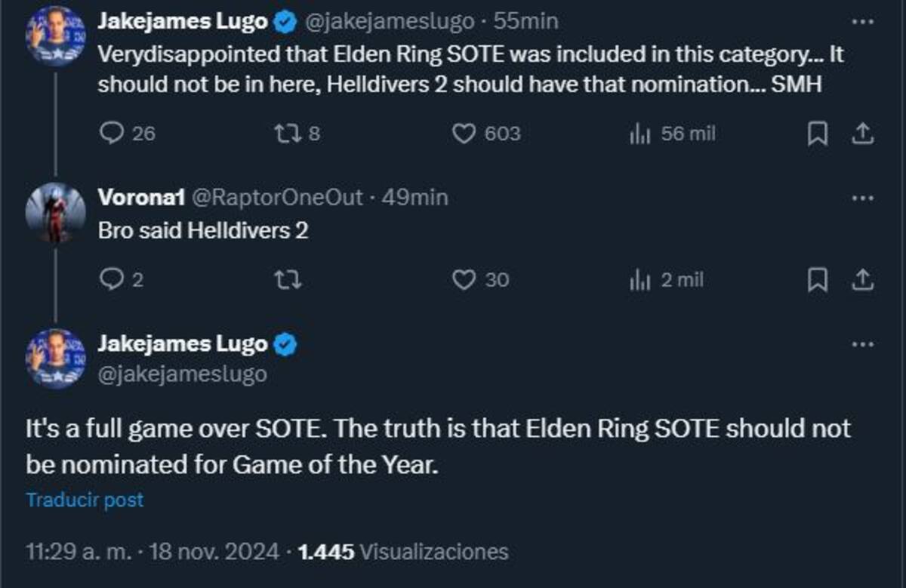Retweet Vorona1's Helldivers 2 reply
Viewport: 906px width, 588px height.
(288, 280)
